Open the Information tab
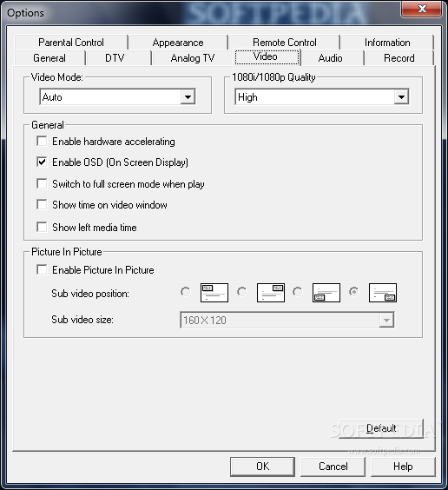Viewport: 448px width, 490px height. pyautogui.click(x=387, y=43)
